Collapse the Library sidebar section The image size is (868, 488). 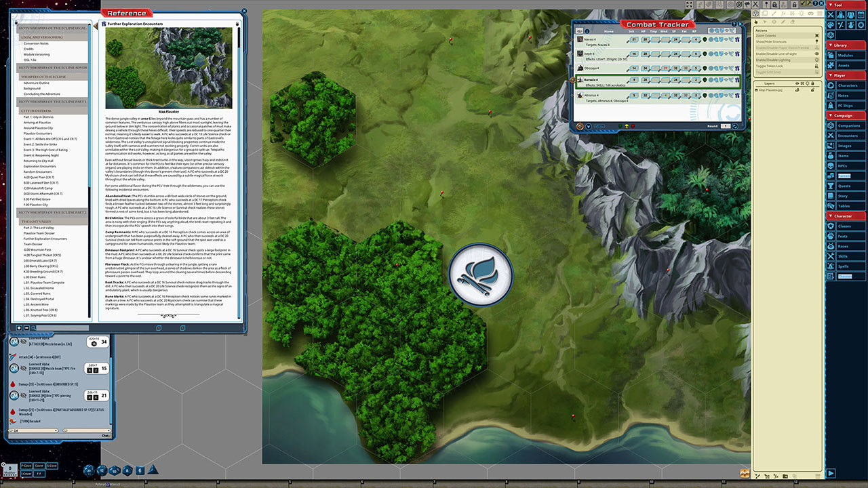click(x=845, y=45)
